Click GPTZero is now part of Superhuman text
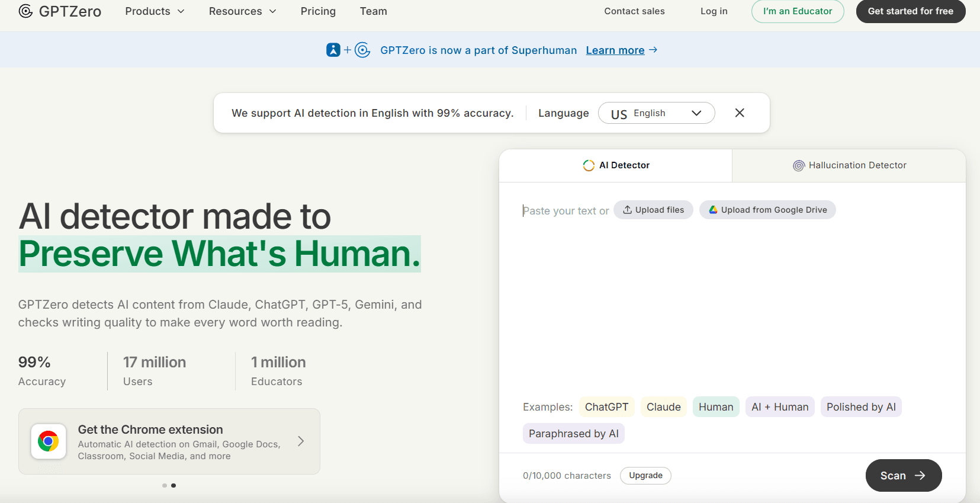The image size is (980, 503). (x=478, y=50)
